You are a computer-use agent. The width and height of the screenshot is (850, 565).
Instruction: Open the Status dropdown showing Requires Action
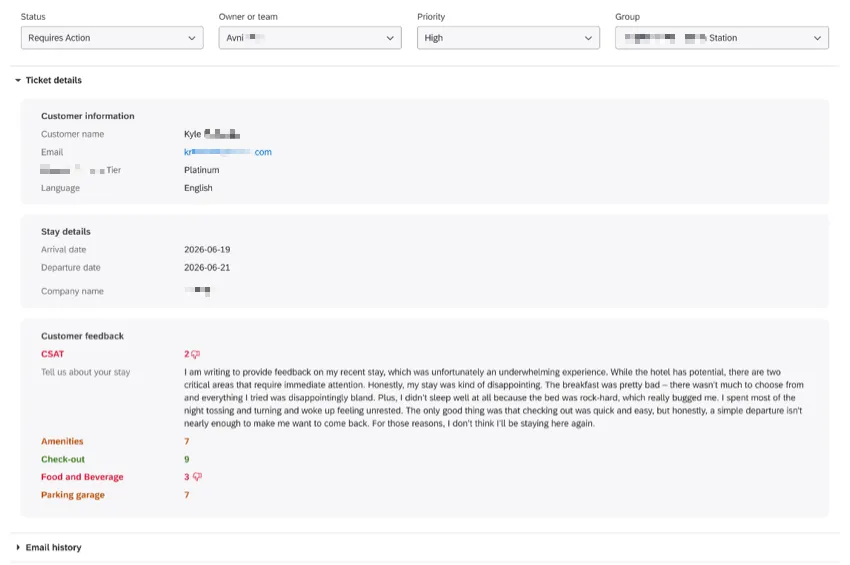coord(112,38)
